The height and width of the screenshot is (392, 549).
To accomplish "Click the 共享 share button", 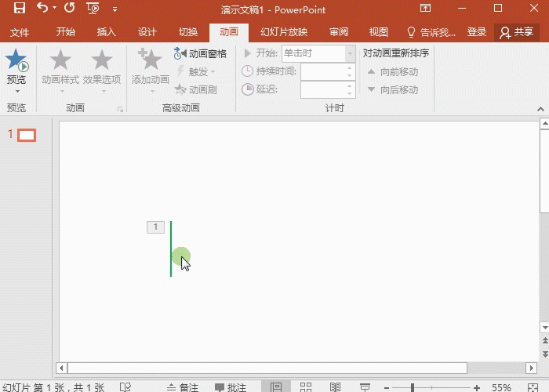I will (x=517, y=32).
